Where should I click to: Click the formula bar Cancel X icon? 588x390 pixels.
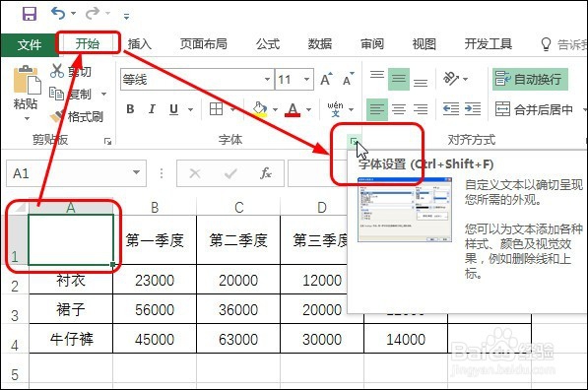pyautogui.click(x=195, y=173)
